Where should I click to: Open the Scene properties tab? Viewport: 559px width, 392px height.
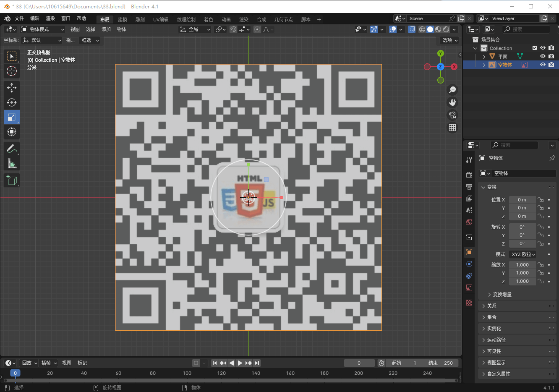coord(469,210)
